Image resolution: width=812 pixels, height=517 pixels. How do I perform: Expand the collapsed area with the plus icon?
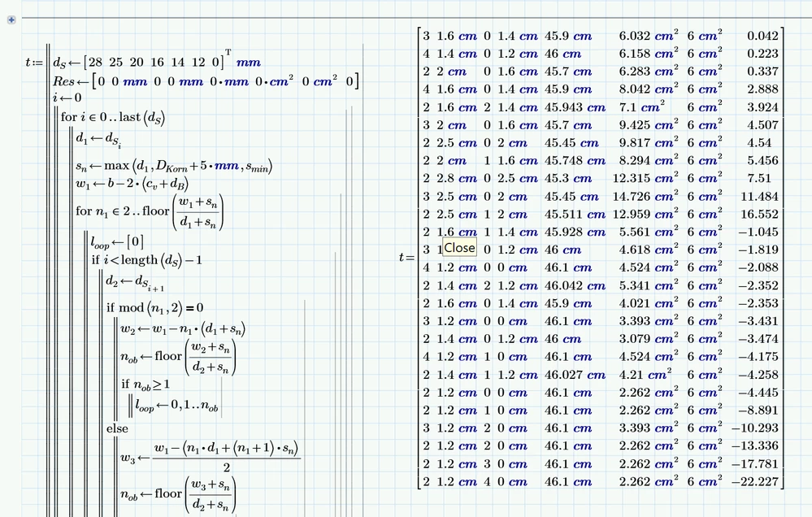11,20
